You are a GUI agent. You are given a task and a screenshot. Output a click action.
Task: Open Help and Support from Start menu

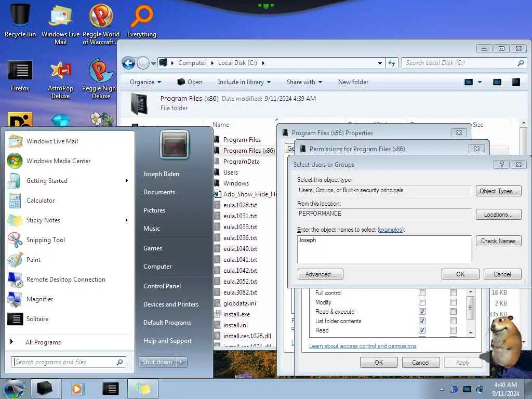point(167,341)
